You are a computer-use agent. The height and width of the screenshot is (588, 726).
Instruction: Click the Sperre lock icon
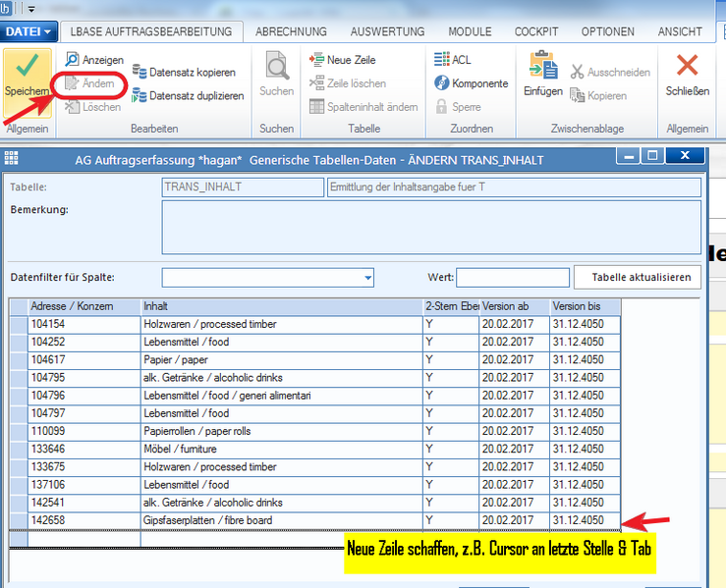(x=441, y=107)
